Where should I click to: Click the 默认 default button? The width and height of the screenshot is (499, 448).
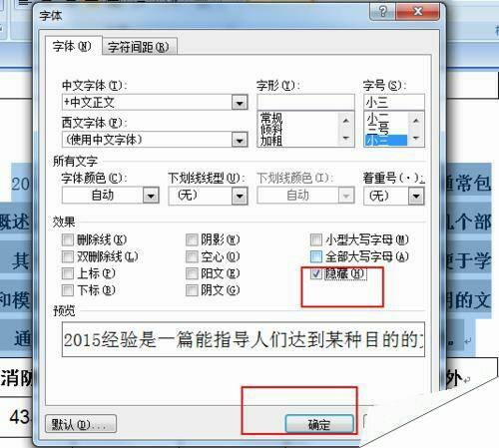click(81, 424)
